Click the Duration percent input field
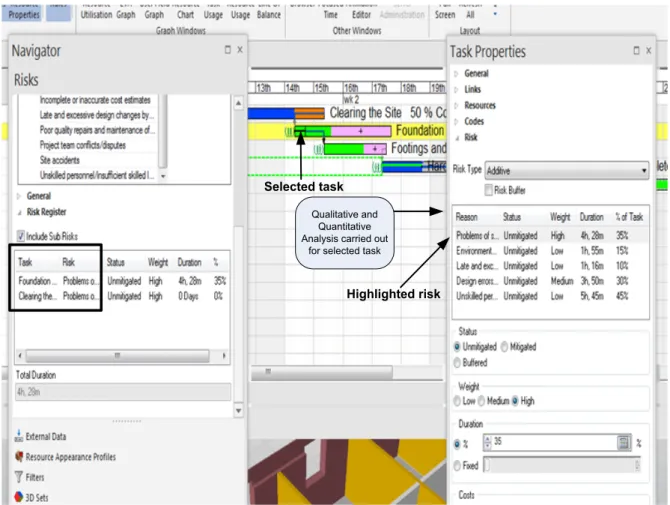Screen dimensions: 670x505 555,442
